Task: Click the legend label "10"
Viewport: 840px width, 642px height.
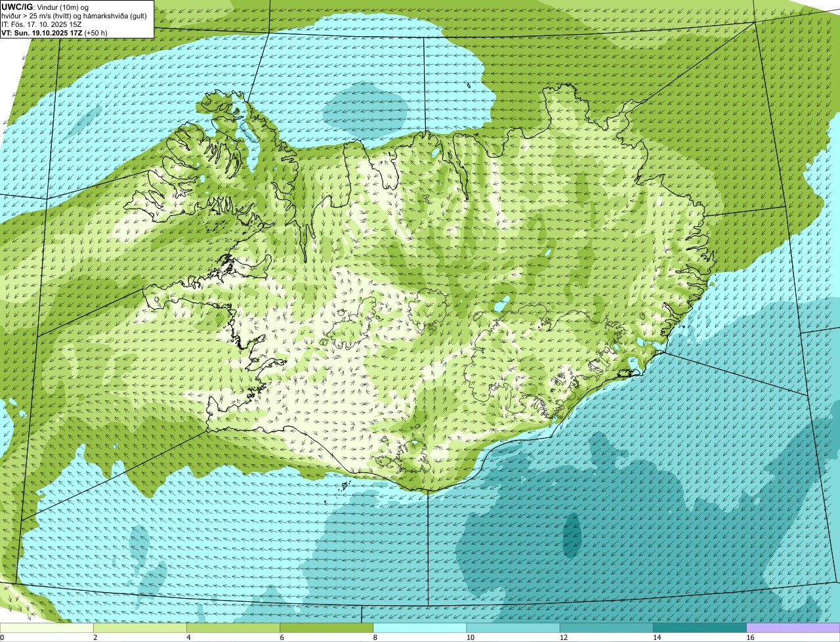Action: (x=470, y=637)
